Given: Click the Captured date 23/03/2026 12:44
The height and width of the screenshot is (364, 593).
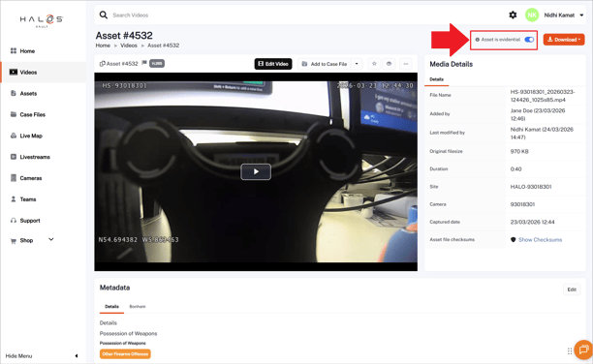Looking at the screenshot, I should click(x=532, y=222).
